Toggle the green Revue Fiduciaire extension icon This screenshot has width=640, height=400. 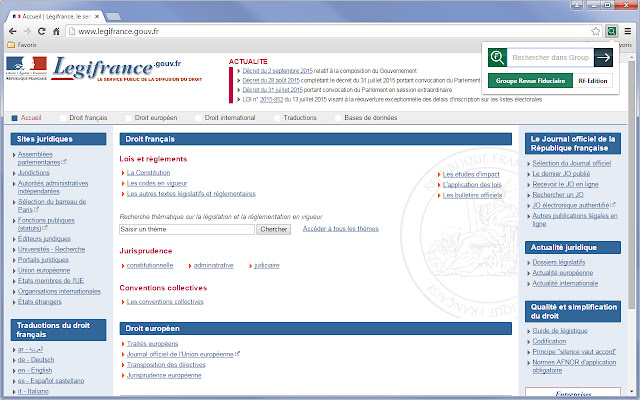coord(611,31)
